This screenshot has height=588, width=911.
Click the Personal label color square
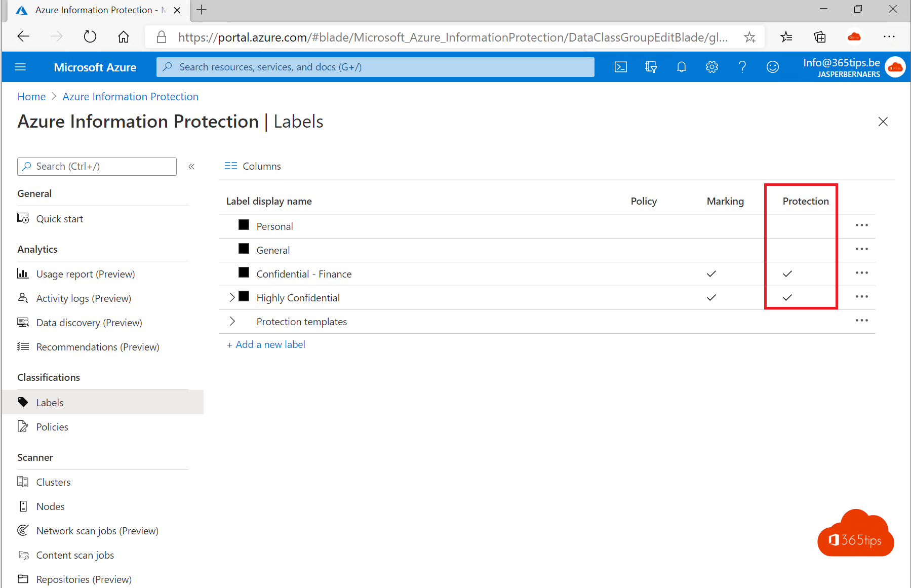(x=244, y=225)
